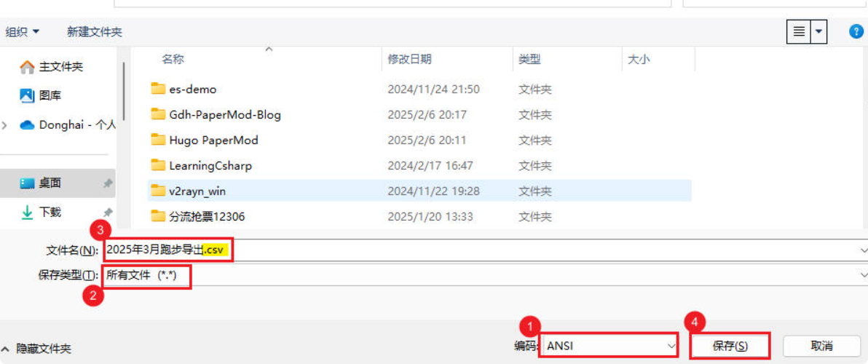Open the 保存类型 dropdown

point(484,274)
